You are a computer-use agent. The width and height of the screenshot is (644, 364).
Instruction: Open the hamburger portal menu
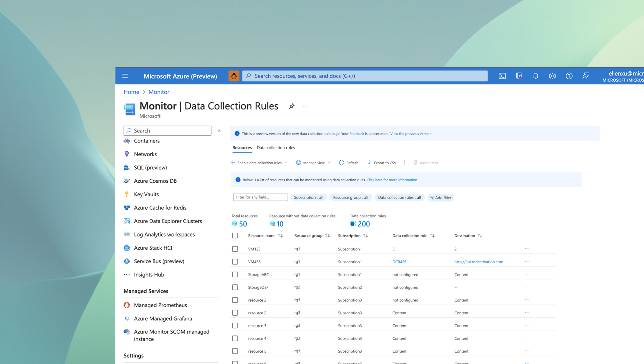pos(125,76)
